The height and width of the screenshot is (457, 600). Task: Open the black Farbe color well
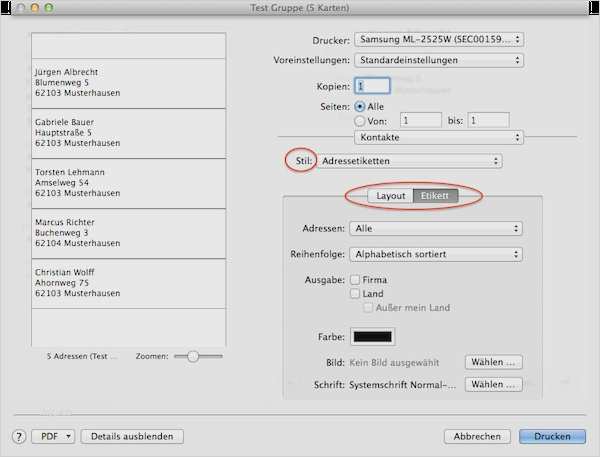point(373,337)
